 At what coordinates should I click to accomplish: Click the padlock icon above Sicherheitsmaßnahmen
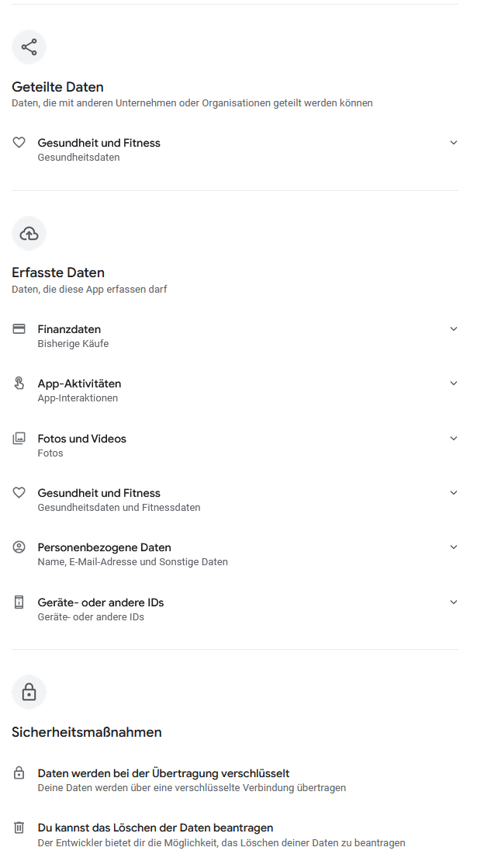tap(29, 693)
